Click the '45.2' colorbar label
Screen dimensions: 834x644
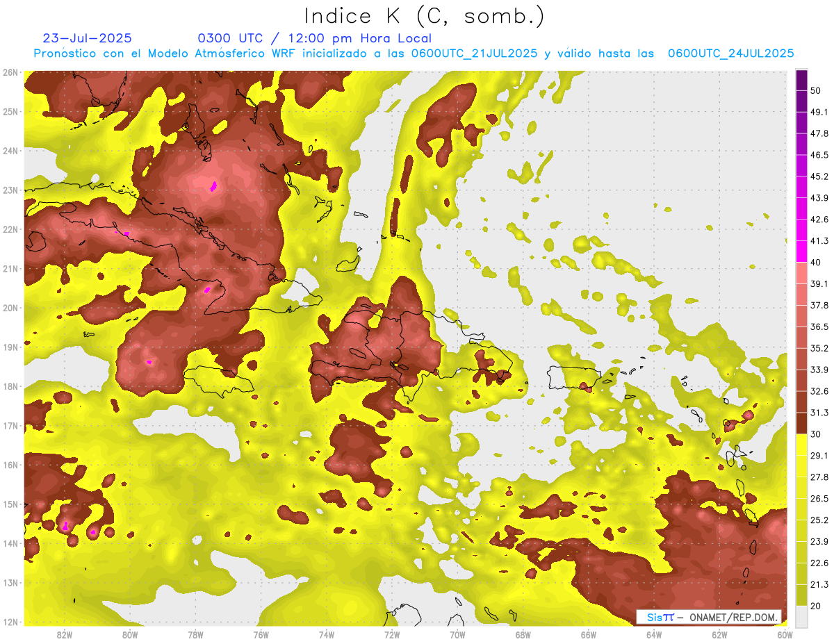pyautogui.click(x=819, y=176)
